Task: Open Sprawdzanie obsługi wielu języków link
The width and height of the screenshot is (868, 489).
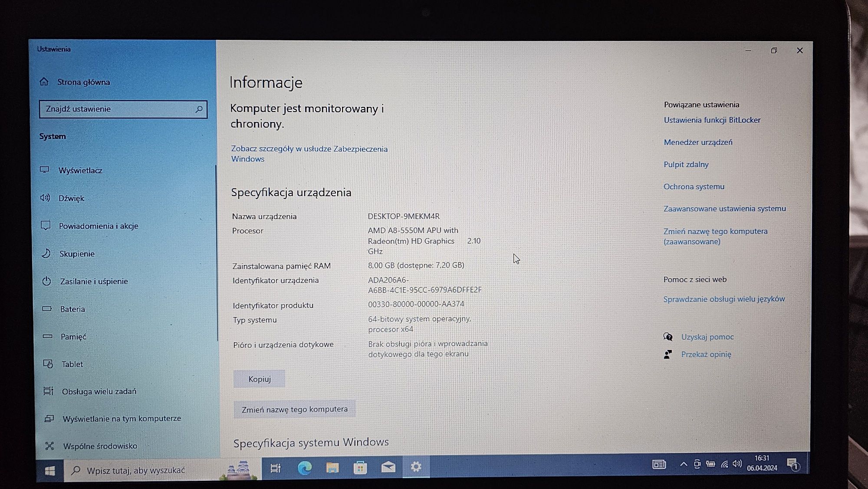Action: [x=724, y=299]
